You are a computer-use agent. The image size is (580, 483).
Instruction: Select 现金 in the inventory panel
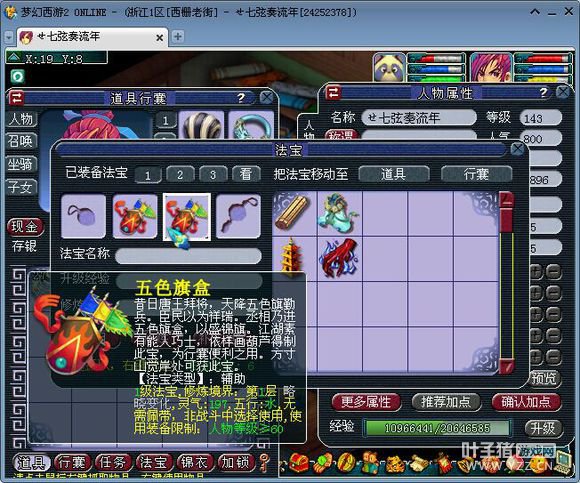(x=25, y=226)
